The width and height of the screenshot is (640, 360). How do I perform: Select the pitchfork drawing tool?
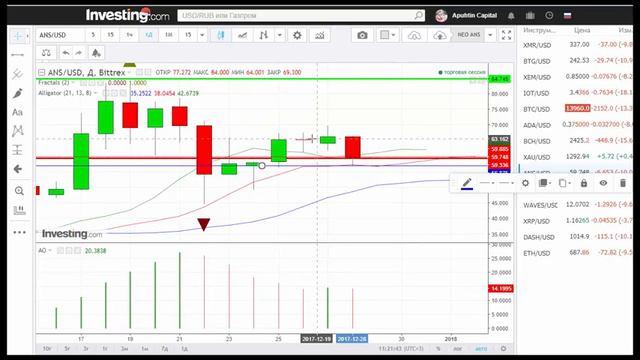click(18, 74)
